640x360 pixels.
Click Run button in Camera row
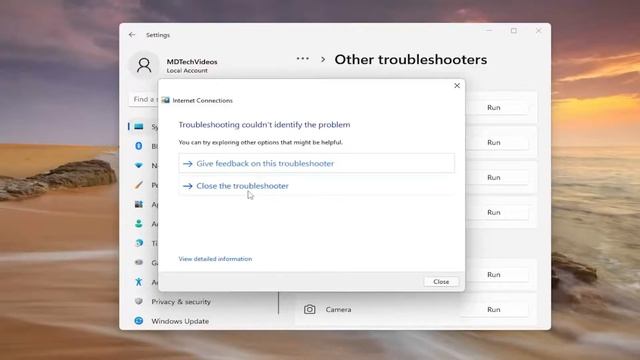(493, 309)
